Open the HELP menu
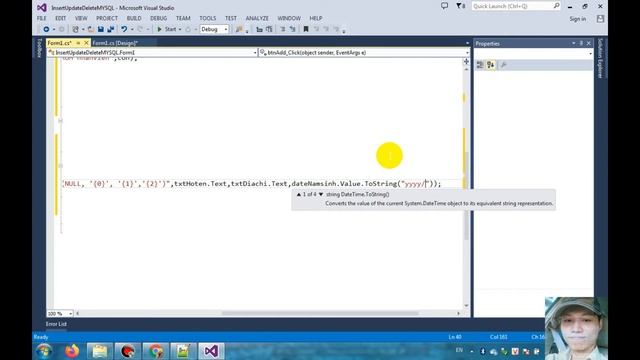This screenshot has height=360, width=640. pos(316,18)
